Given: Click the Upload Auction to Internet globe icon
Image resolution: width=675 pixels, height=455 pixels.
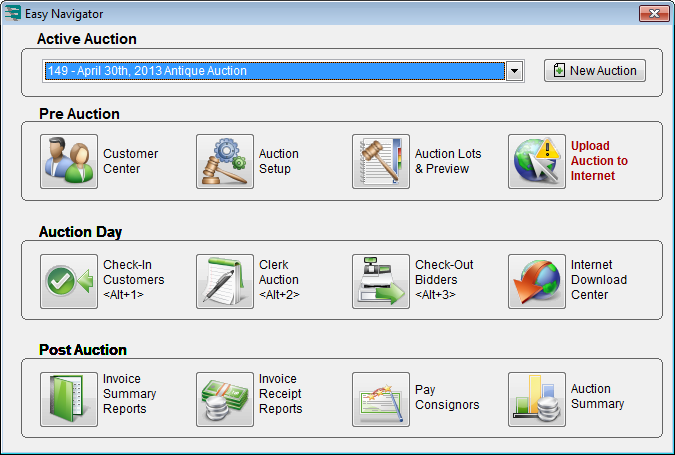Looking at the screenshot, I should click(537, 162).
